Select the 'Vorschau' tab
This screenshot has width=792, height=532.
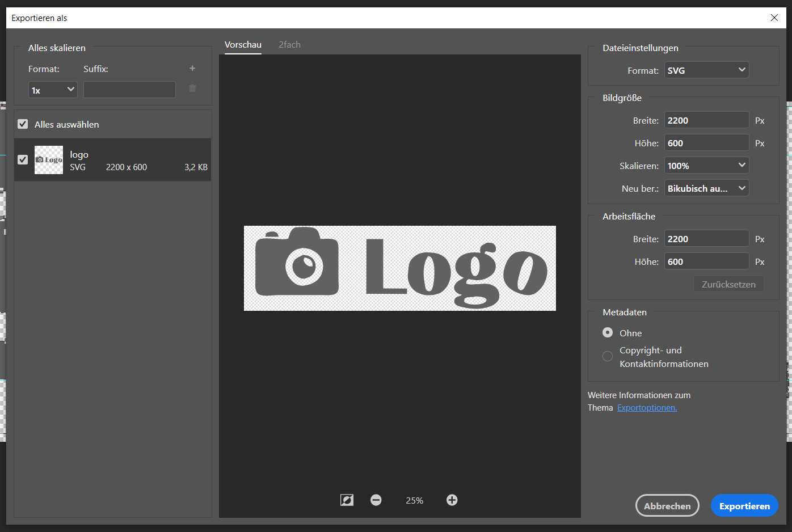click(243, 44)
